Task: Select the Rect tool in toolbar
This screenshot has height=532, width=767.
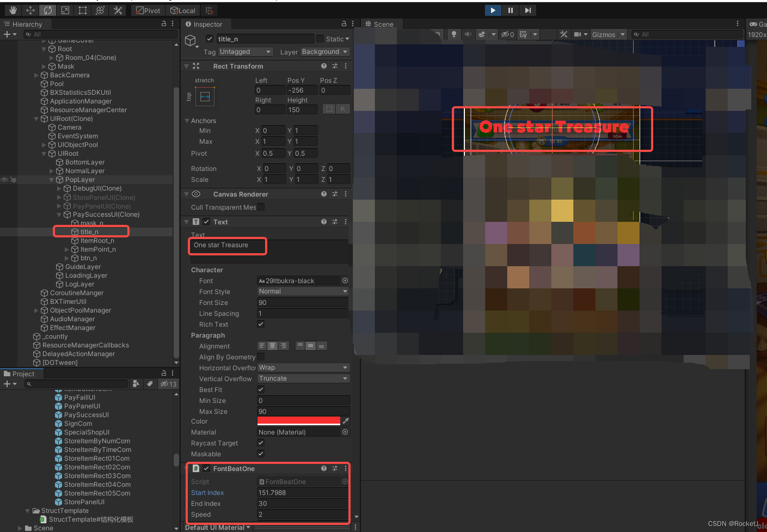Action: pyautogui.click(x=83, y=10)
